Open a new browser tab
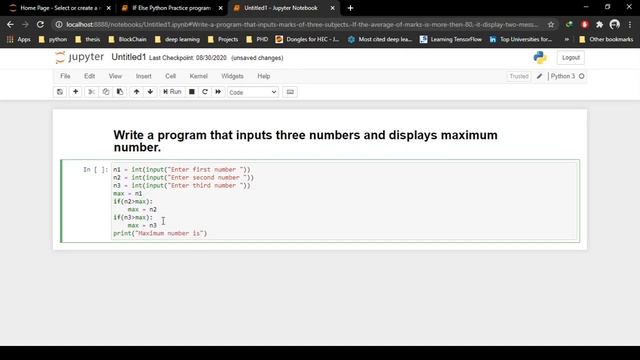This screenshot has height=360, width=640. point(350,8)
